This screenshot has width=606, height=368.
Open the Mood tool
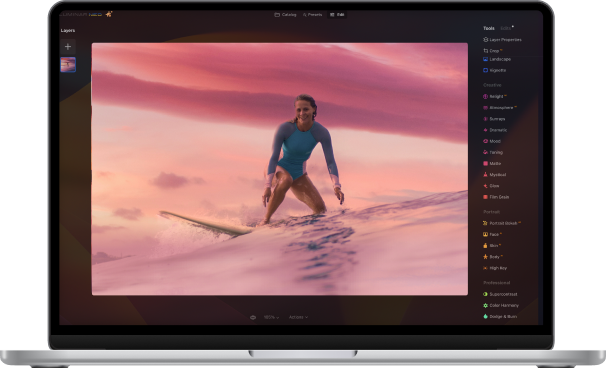pyautogui.click(x=492, y=141)
